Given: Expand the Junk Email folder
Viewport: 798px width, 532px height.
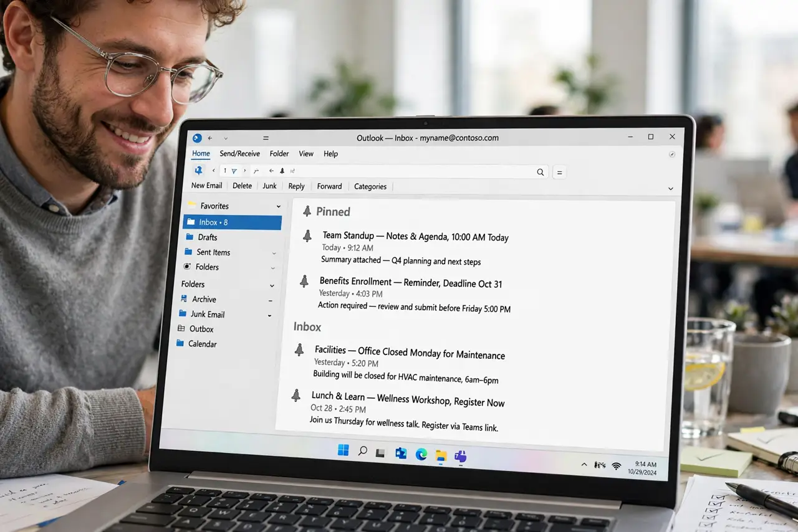Looking at the screenshot, I should coord(269,316).
